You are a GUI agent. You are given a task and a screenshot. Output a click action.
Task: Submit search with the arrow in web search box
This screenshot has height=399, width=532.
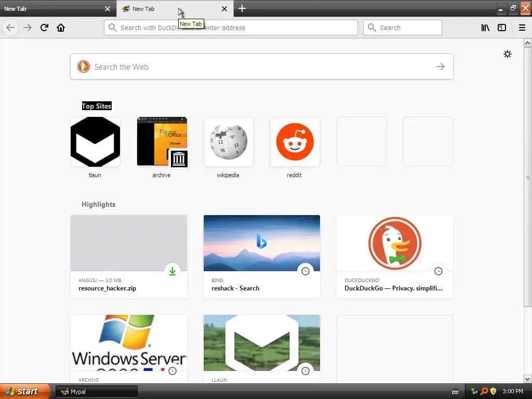pyautogui.click(x=441, y=66)
